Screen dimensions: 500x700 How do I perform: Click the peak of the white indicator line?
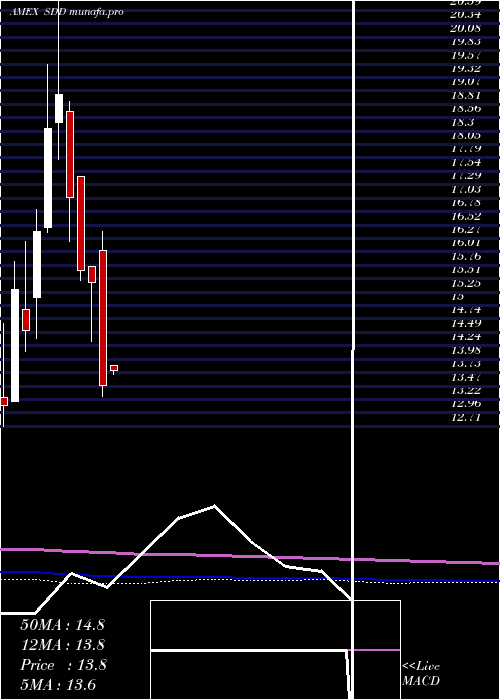pos(214,506)
